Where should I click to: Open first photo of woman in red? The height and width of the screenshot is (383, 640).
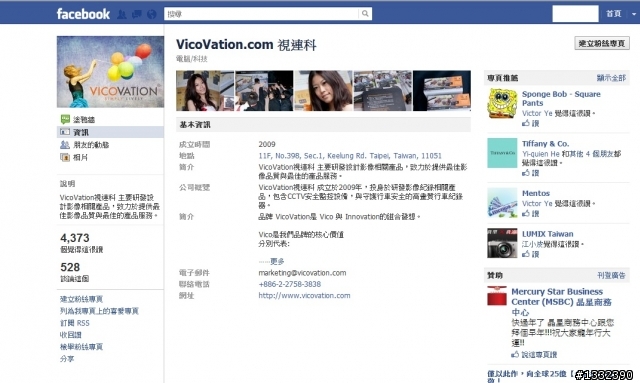pos(205,91)
